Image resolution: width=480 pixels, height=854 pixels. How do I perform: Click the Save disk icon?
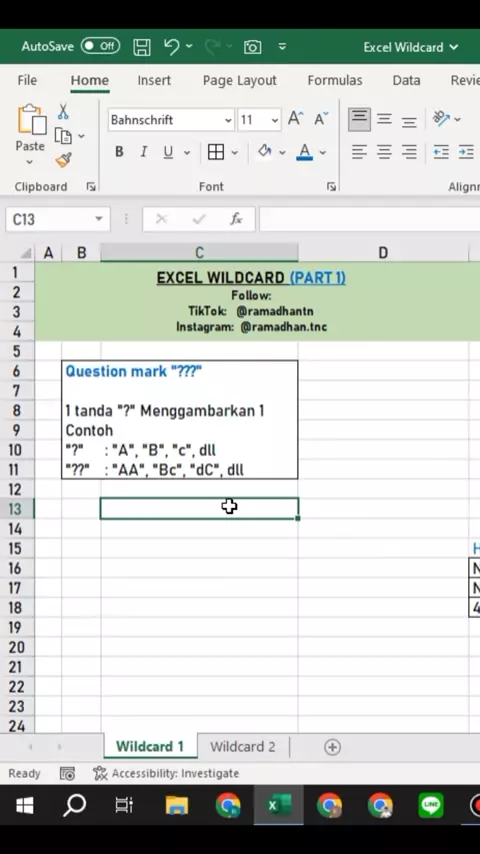pyautogui.click(x=142, y=47)
